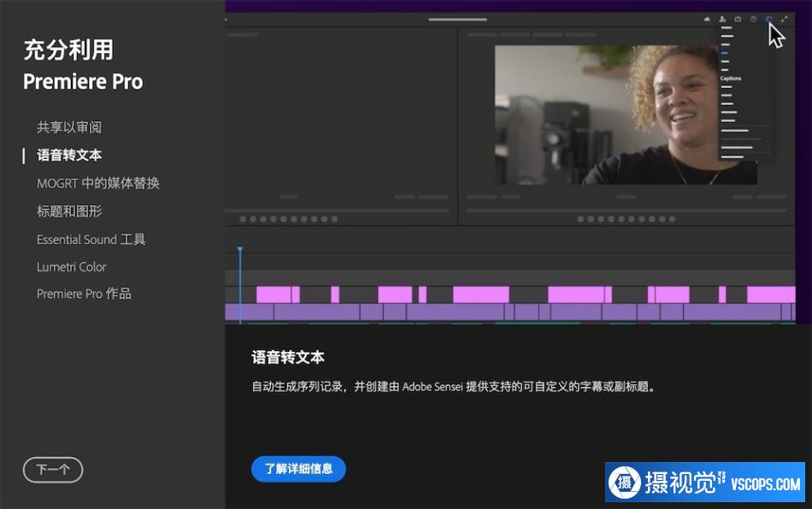Click the cloud icon in preview header
The height and width of the screenshot is (509, 812).
tap(707, 19)
